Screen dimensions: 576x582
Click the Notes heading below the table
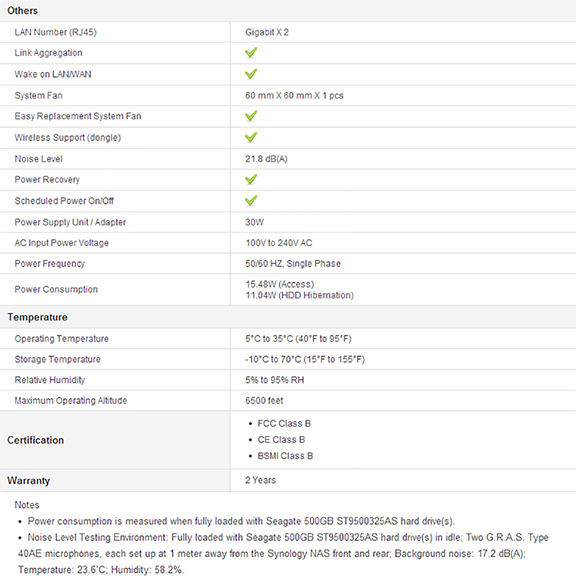click(27, 505)
